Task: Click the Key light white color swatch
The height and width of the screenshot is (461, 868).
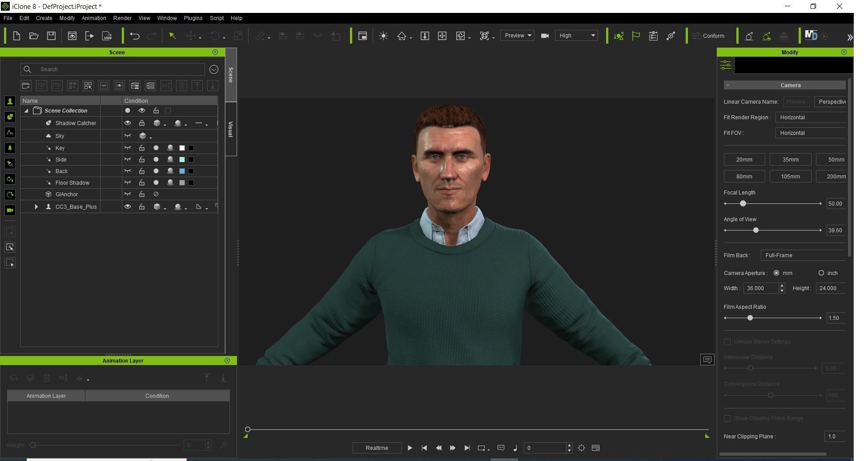Action: [x=182, y=148]
